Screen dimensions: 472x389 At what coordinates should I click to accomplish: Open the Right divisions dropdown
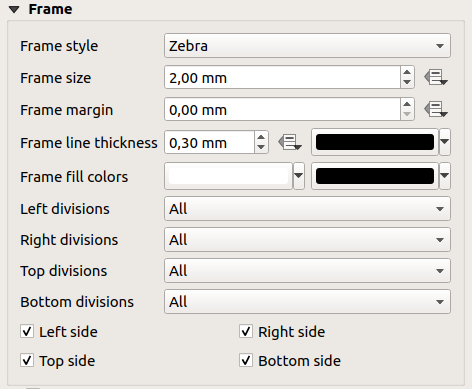pyautogui.click(x=307, y=240)
